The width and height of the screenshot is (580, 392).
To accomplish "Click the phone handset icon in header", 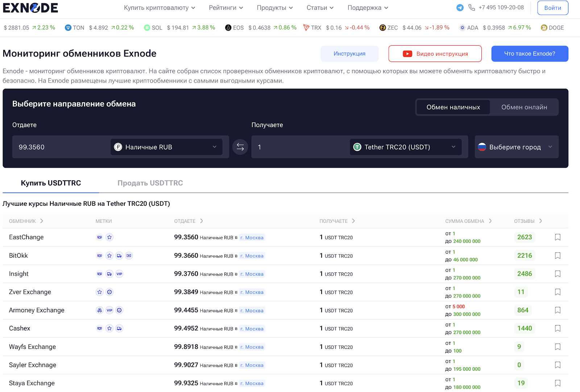I will coord(472,8).
